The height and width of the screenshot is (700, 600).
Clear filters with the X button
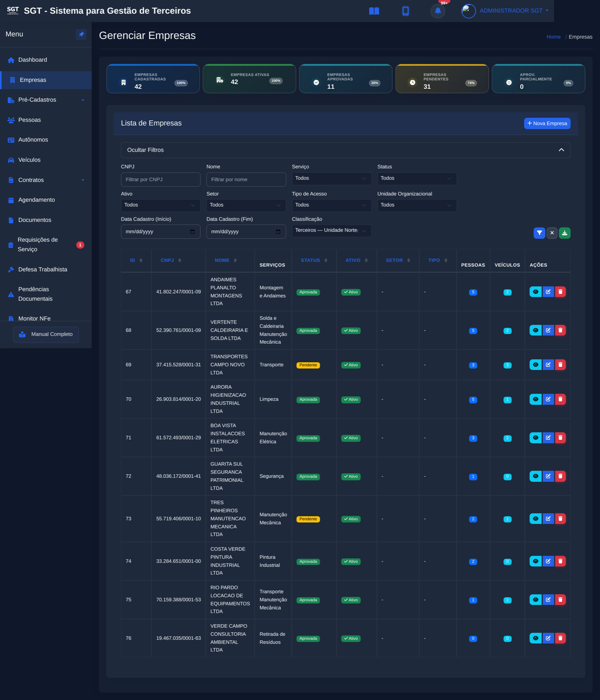[x=552, y=233]
